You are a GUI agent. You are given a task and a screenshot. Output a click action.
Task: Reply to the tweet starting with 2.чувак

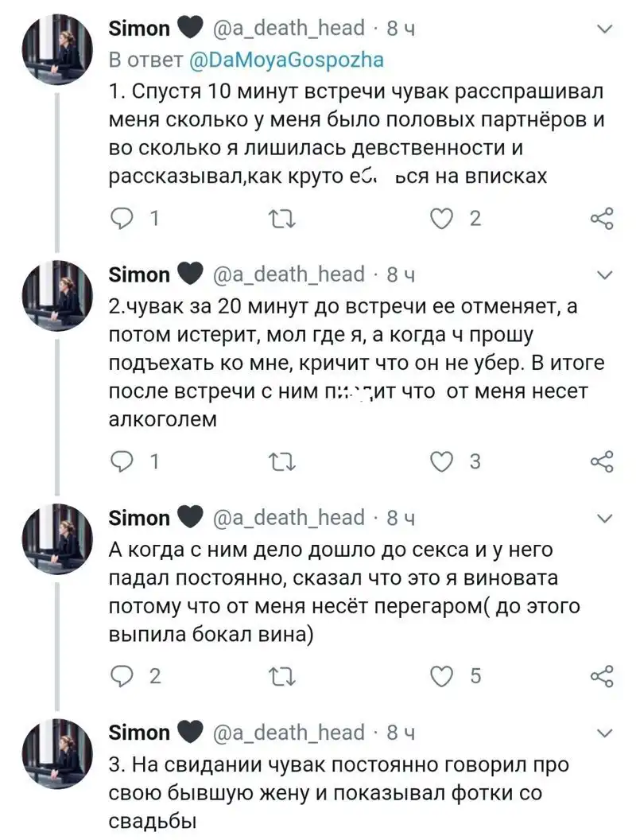123,461
